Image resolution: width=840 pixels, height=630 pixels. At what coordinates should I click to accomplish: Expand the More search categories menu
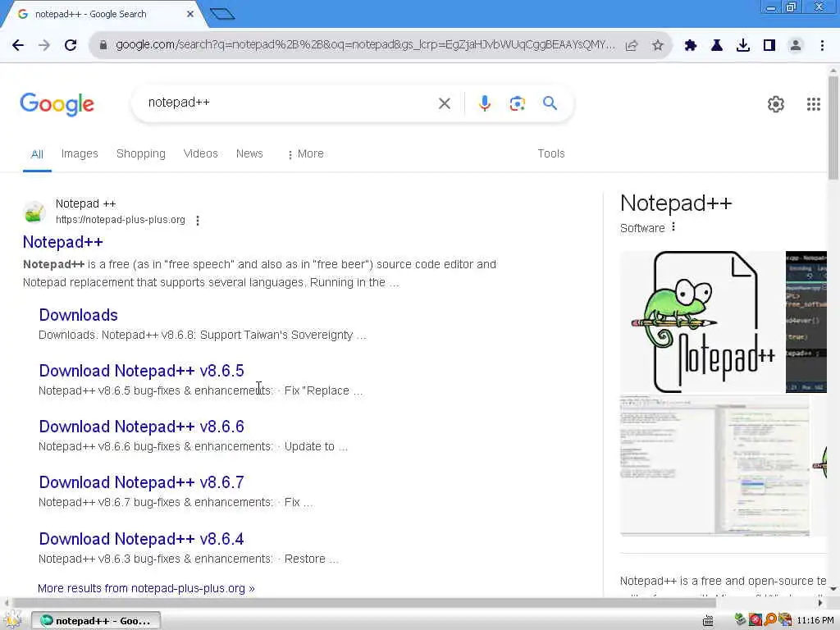(x=305, y=153)
